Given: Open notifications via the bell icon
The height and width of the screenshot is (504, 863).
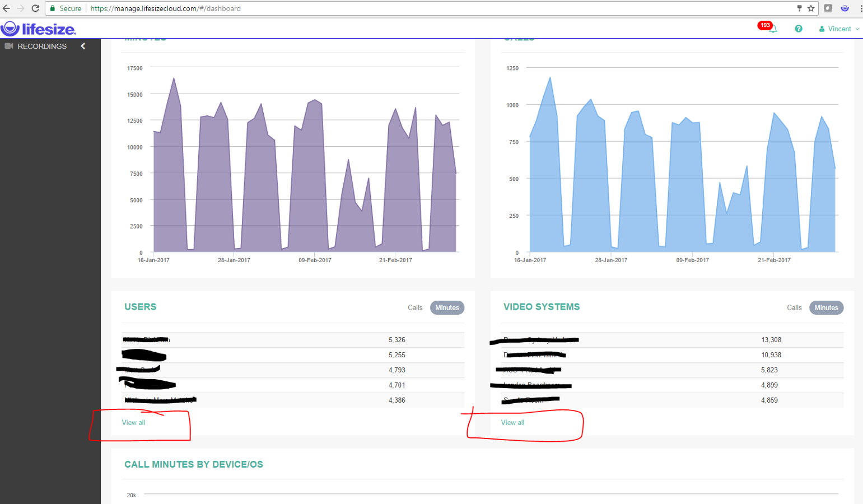Looking at the screenshot, I should coord(773,29).
